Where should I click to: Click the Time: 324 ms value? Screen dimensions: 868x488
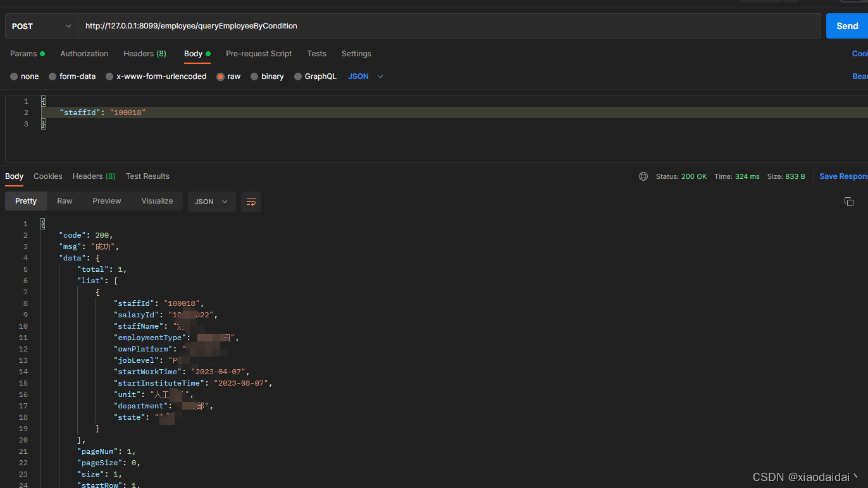tap(737, 176)
